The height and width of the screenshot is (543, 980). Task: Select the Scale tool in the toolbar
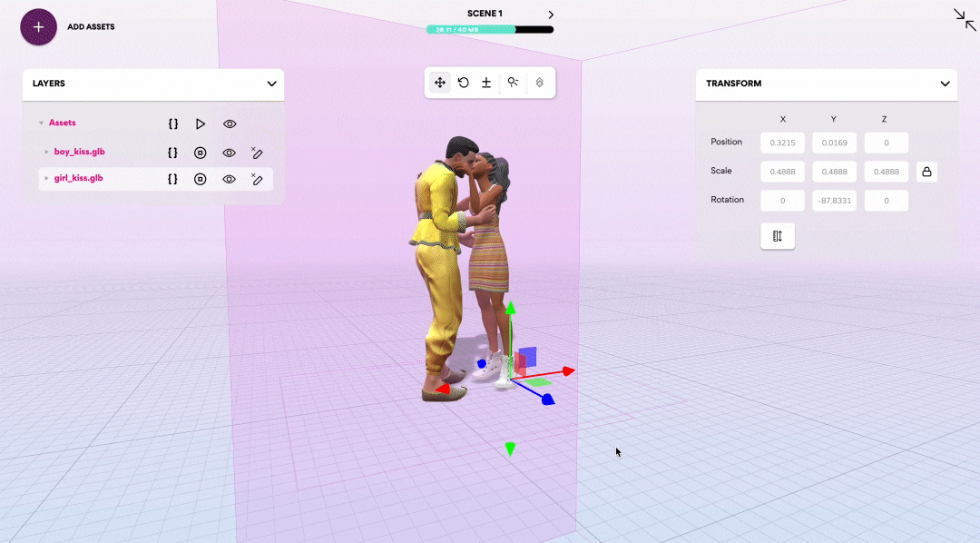click(485, 82)
